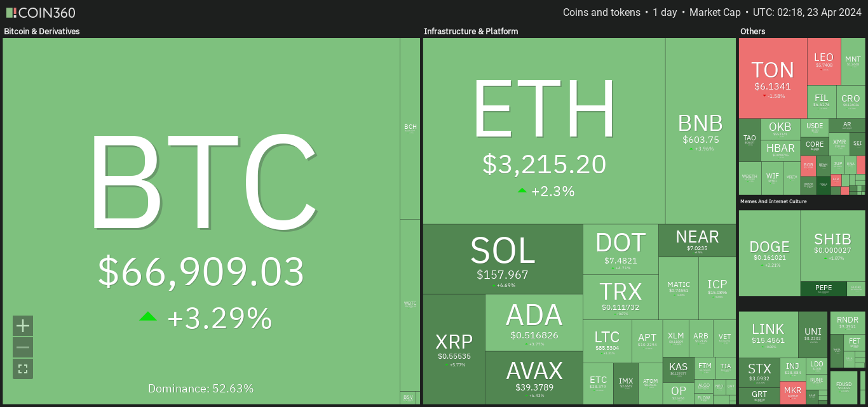This screenshot has width=868, height=407.
Task: Click the red down arrow under TON
Action: coord(765,96)
